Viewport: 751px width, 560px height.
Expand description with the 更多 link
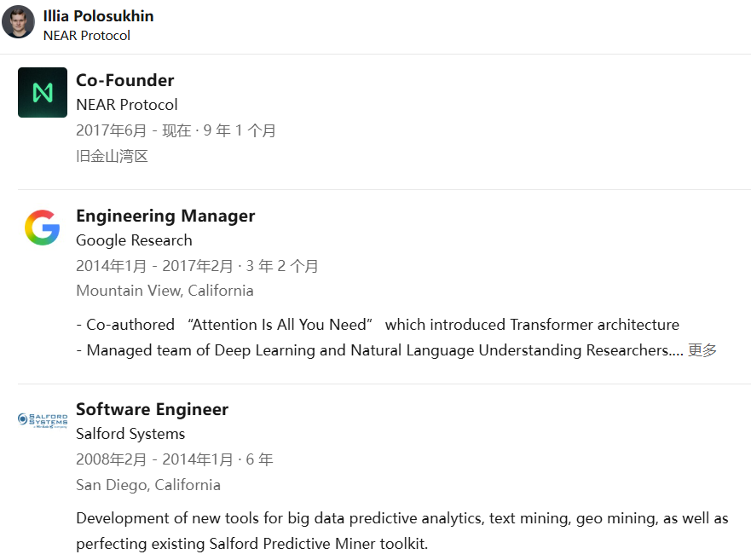click(x=702, y=350)
